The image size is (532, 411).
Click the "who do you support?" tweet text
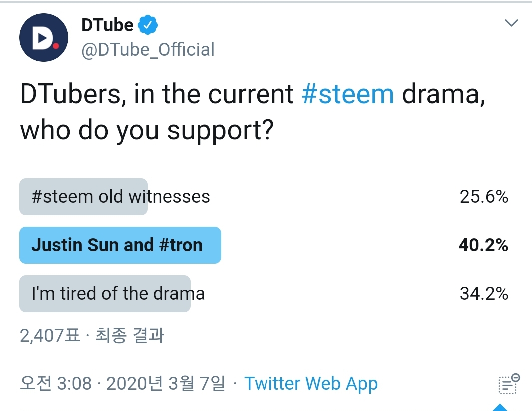click(x=147, y=129)
